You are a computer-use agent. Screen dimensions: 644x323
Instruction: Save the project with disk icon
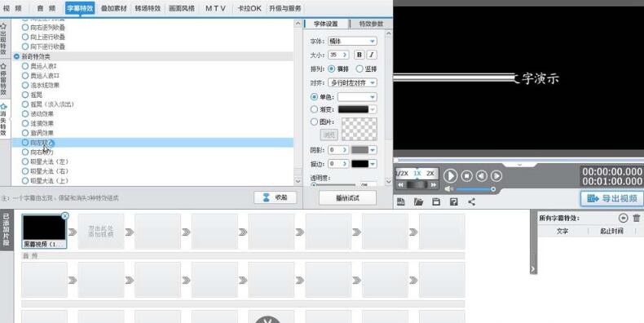click(x=436, y=201)
